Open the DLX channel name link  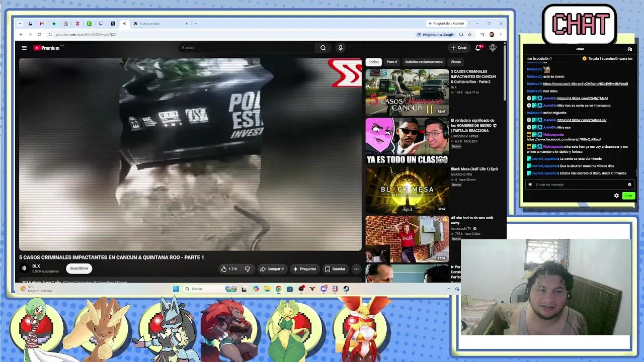36,266
